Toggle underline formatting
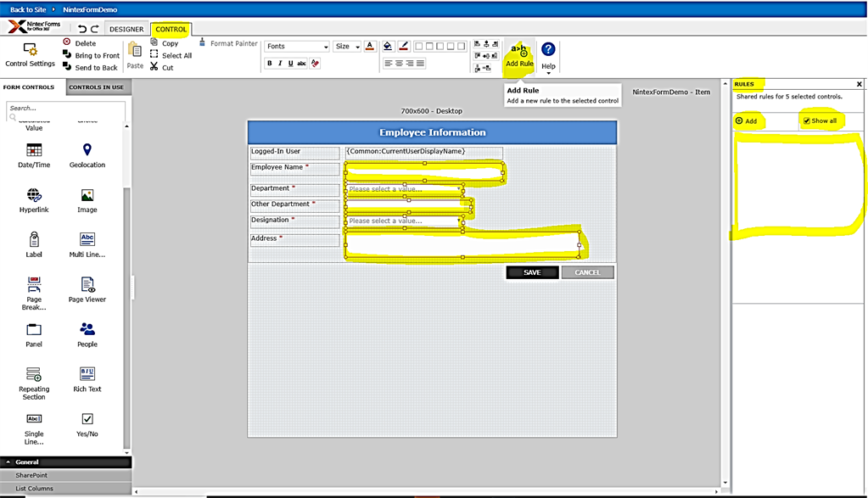The width and height of the screenshot is (868, 498). (x=293, y=63)
